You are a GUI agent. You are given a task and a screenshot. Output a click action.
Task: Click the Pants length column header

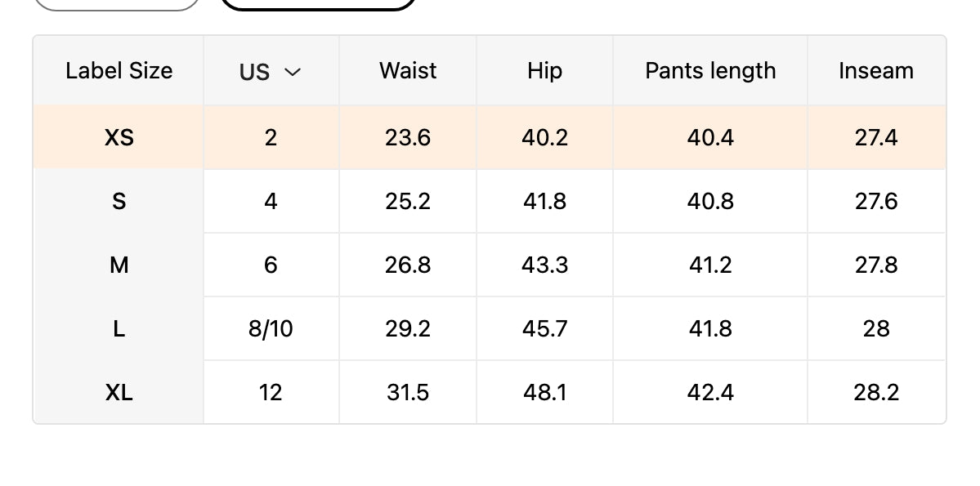coord(710,71)
